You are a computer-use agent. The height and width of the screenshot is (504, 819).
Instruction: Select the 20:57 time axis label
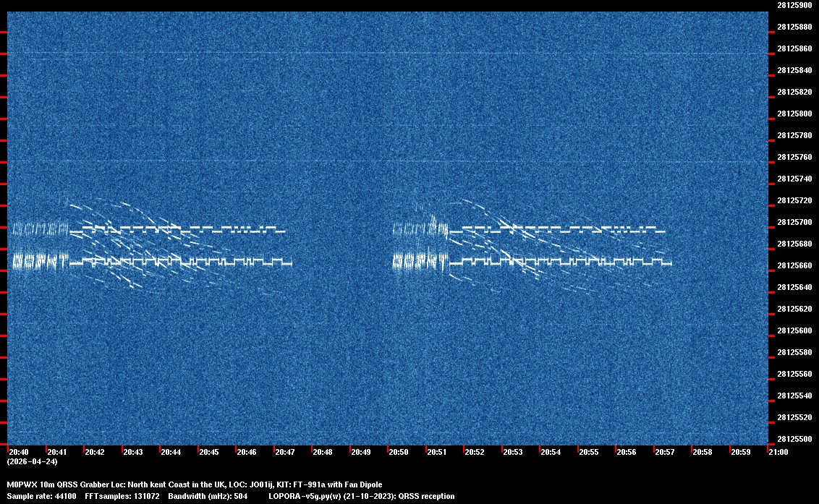(x=664, y=452)
